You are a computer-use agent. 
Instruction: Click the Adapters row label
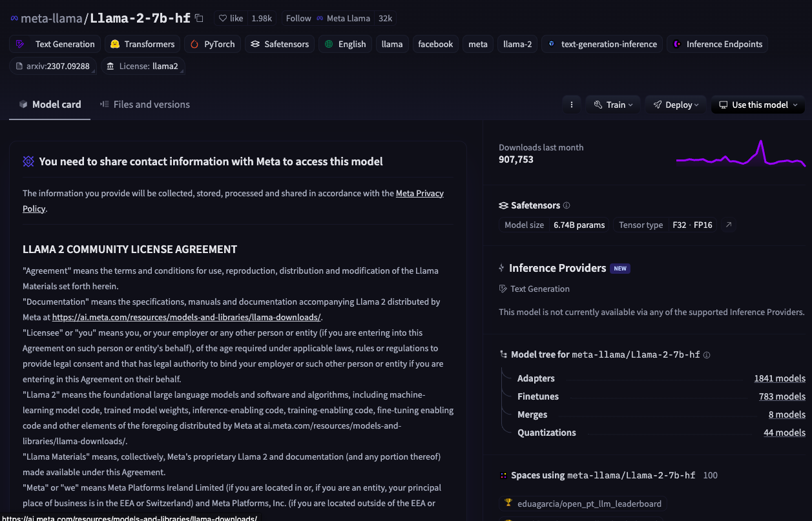pos(536,378)
